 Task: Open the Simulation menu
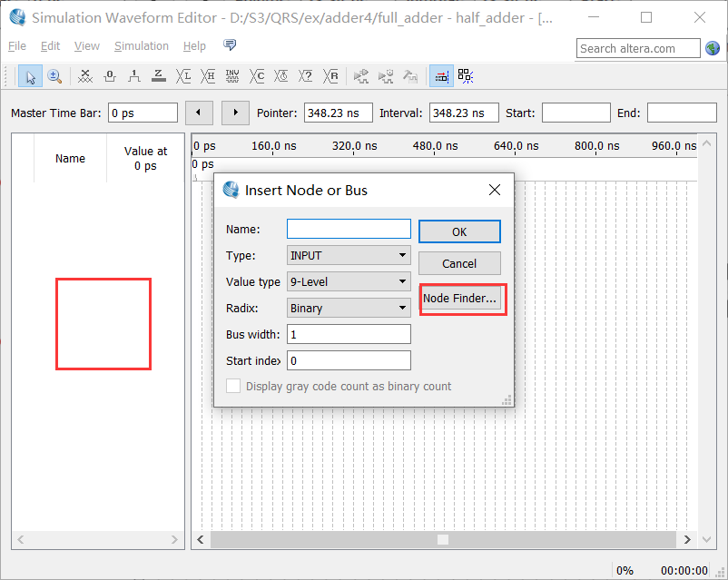(x=141, y=46)
